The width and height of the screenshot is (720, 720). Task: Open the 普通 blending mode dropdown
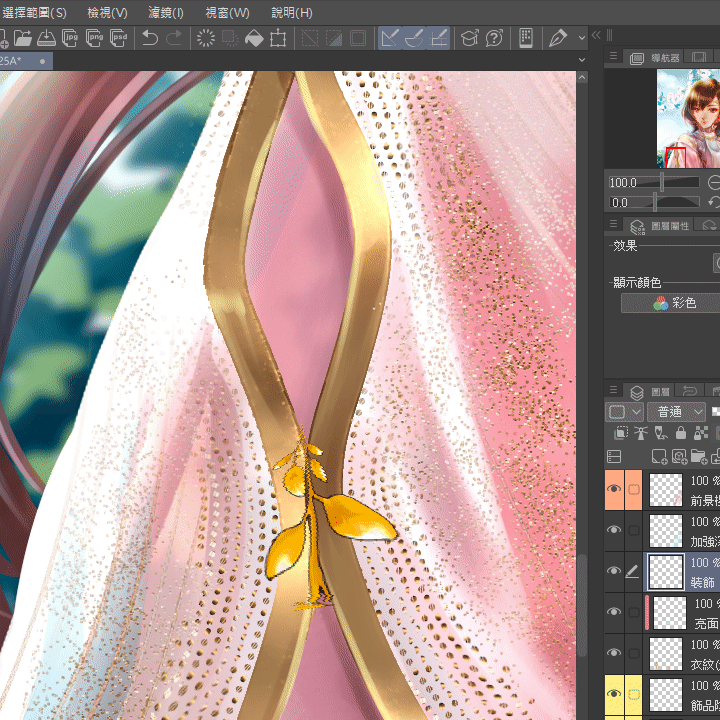[676, 412]
